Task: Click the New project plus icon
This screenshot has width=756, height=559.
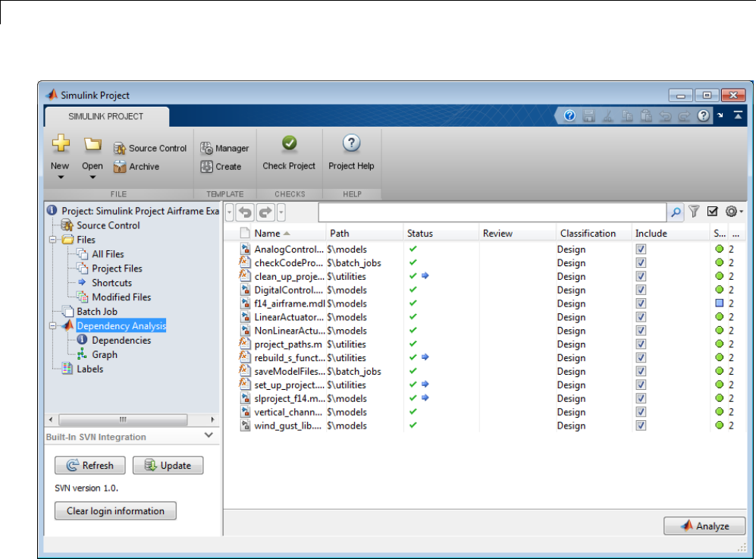Action: pyautogui.click(x=61, y=143)
